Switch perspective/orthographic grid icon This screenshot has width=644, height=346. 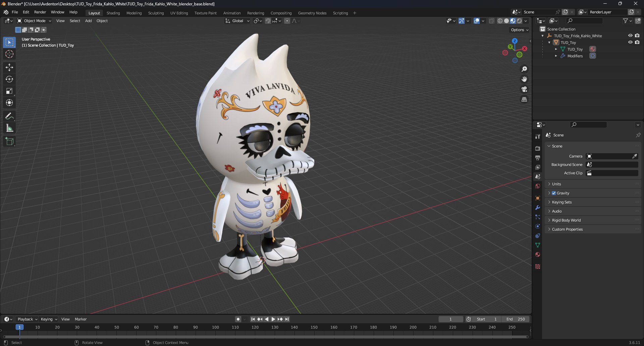pyautogui.click(x=524, y=99)
